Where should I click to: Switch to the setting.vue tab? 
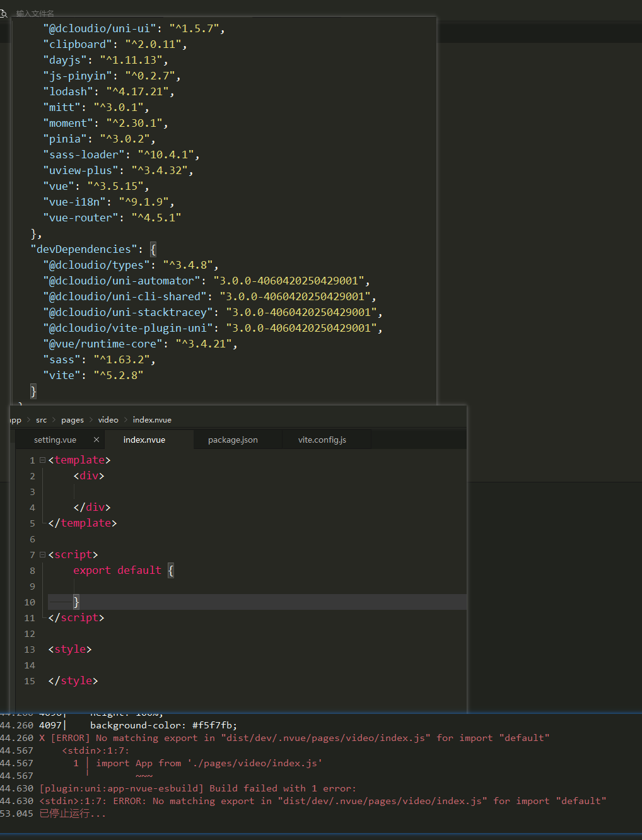(55, 440)
